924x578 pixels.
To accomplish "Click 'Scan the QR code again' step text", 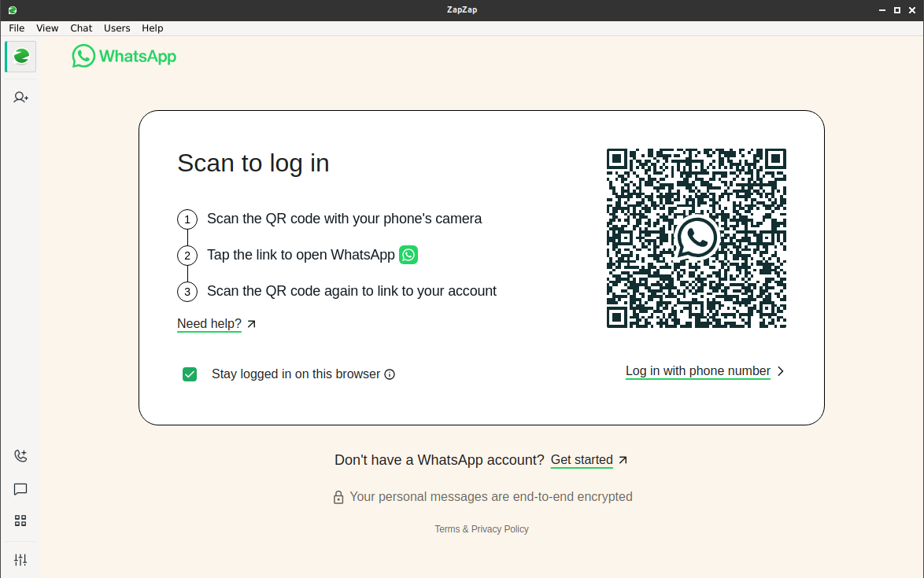I will tap(352, 291).
